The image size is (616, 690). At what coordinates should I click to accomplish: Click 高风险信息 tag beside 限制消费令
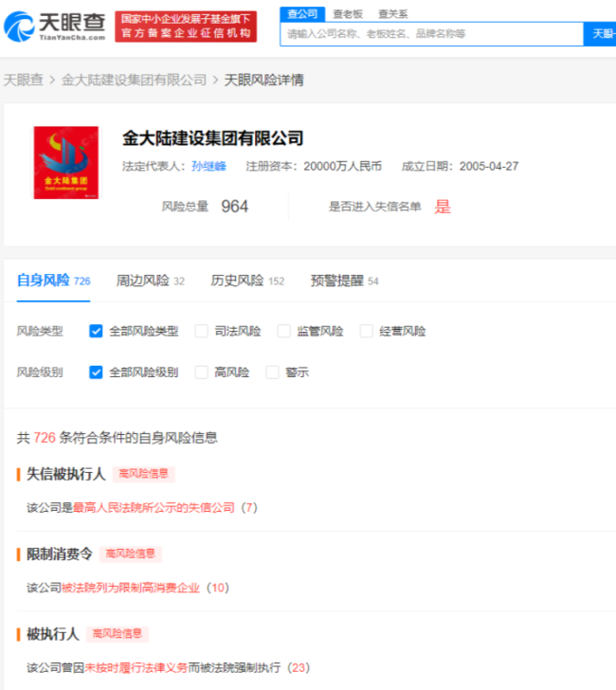(x=130, y=554)
